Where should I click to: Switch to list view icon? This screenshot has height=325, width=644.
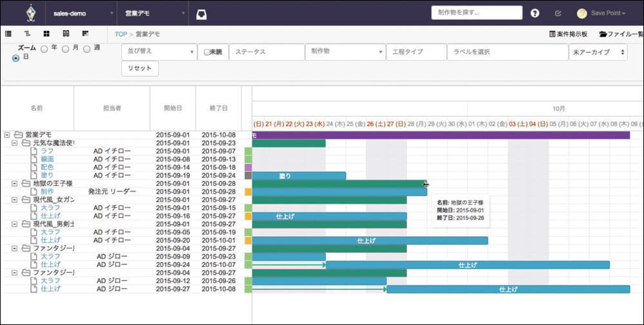tap(8, 33)
